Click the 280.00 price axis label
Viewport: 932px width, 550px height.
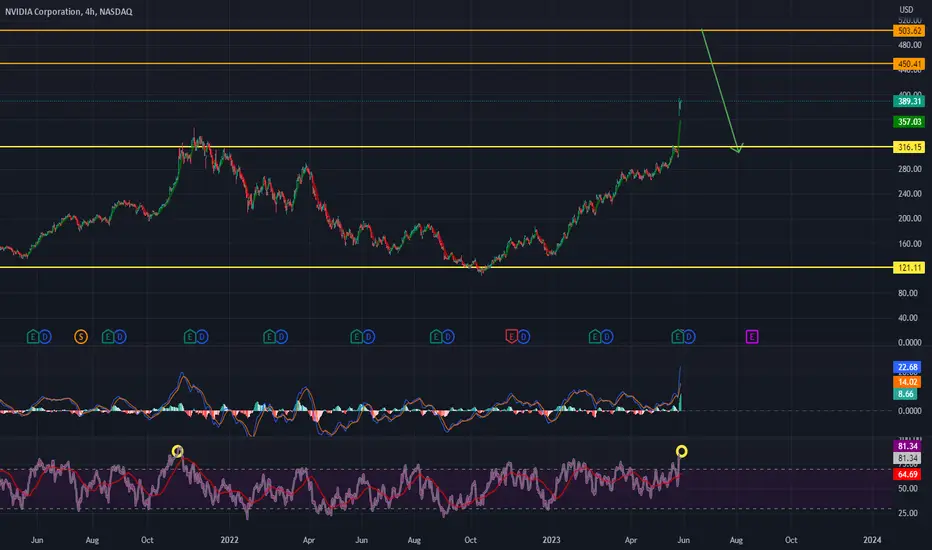909,169
